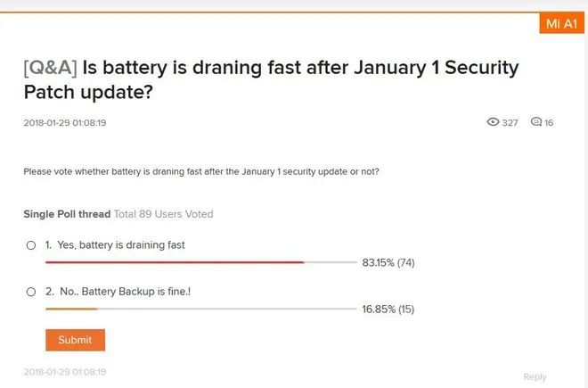This screenshot has width=588, height=388.
Task: Click the orange poll result bar
Action: [x=71, y=309]
